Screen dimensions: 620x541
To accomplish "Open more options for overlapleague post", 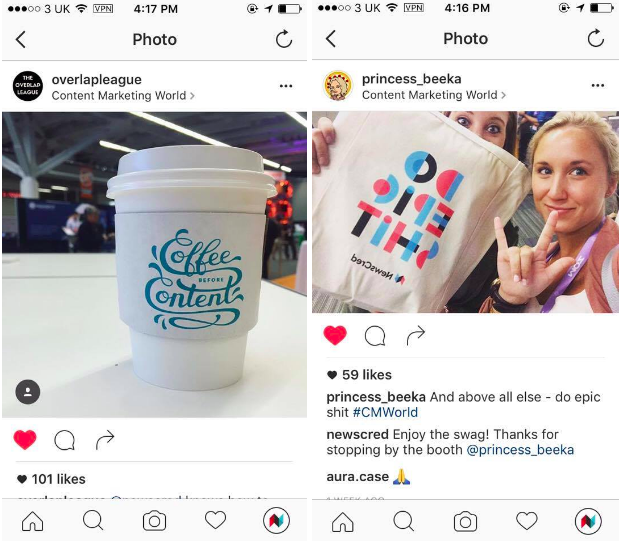I will point(286,86).
